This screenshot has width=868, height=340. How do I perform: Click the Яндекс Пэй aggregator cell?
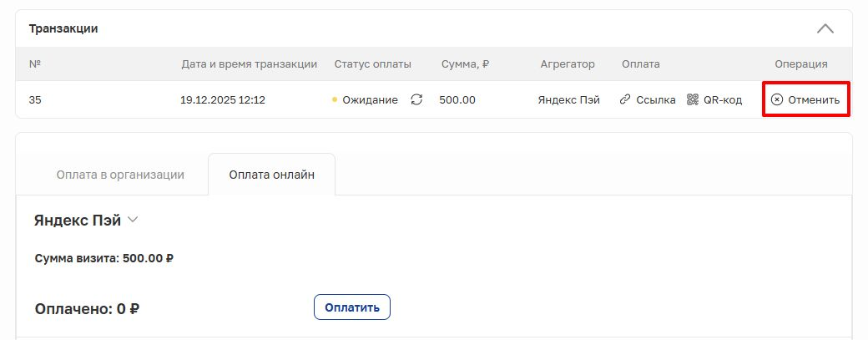tap(568, 99)
